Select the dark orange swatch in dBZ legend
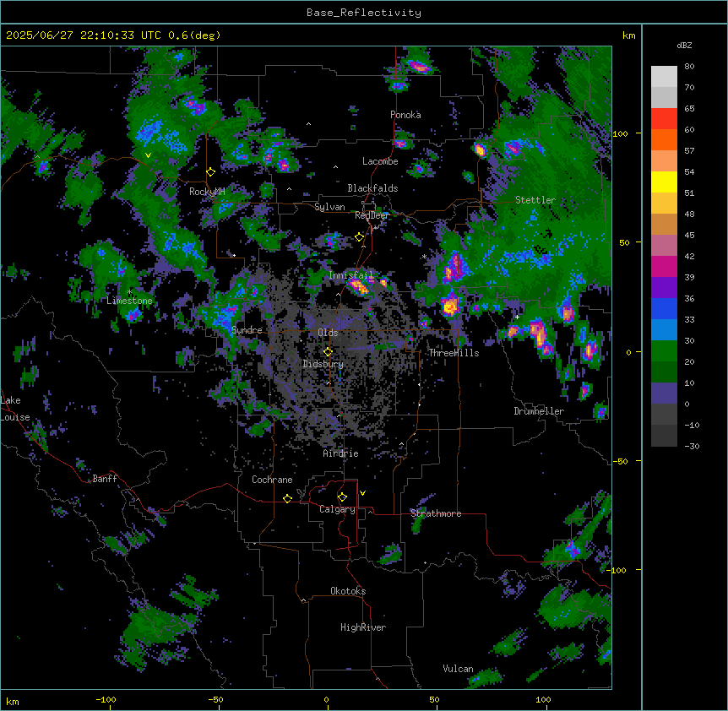This screenshot has width=728, height=711. pyautogui.click(x=664, y=139)
